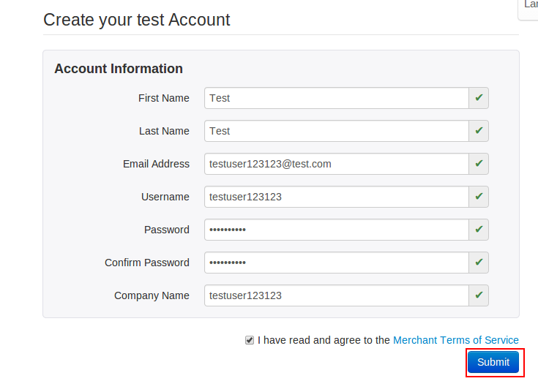Click the Last Name validation checkmark icon
Image resolution: width=538 pixels, height=392 pixels.
click(479, 131)
